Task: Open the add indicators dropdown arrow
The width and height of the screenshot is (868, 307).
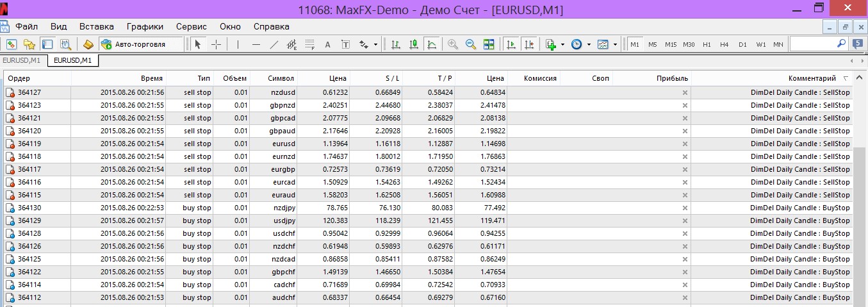Action: pyautogui.click(x=562, y=45)
